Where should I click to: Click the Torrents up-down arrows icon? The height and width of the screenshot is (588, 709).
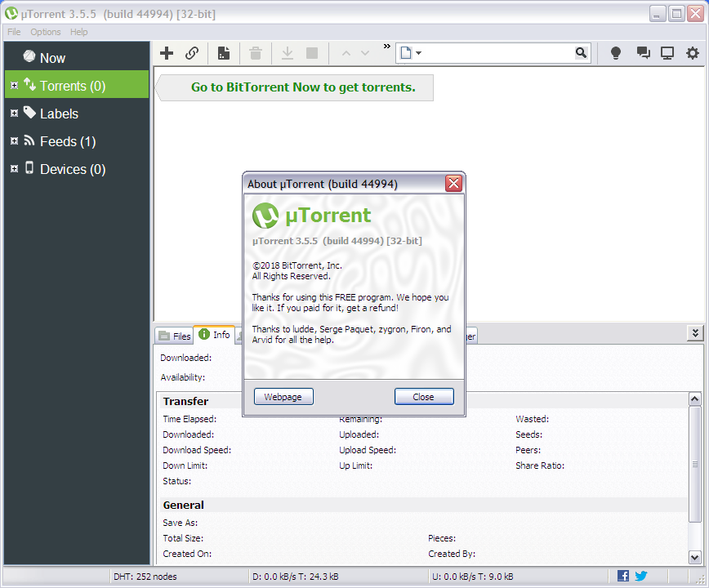coord(30,84)
